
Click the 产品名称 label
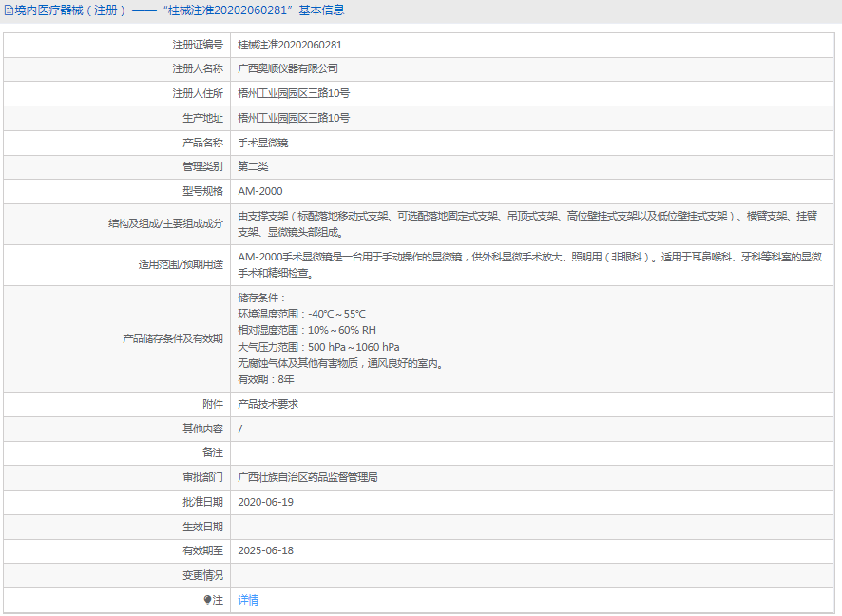point(202,143)
